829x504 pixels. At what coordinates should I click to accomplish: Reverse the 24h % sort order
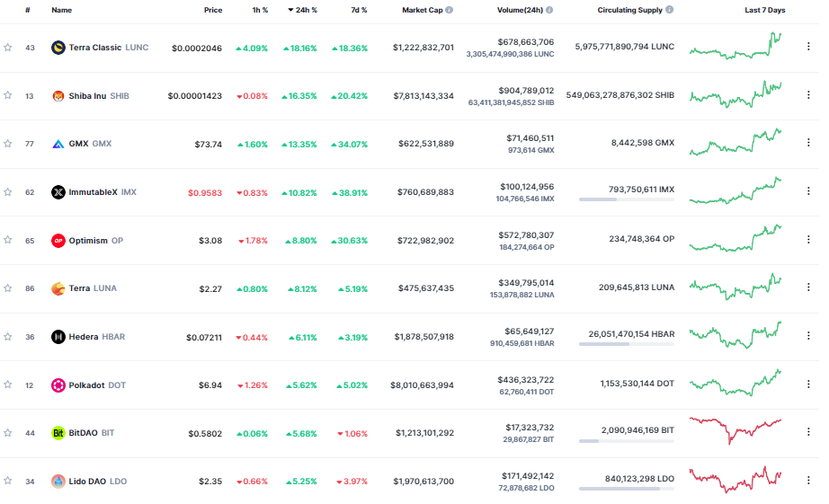(302, 10)
